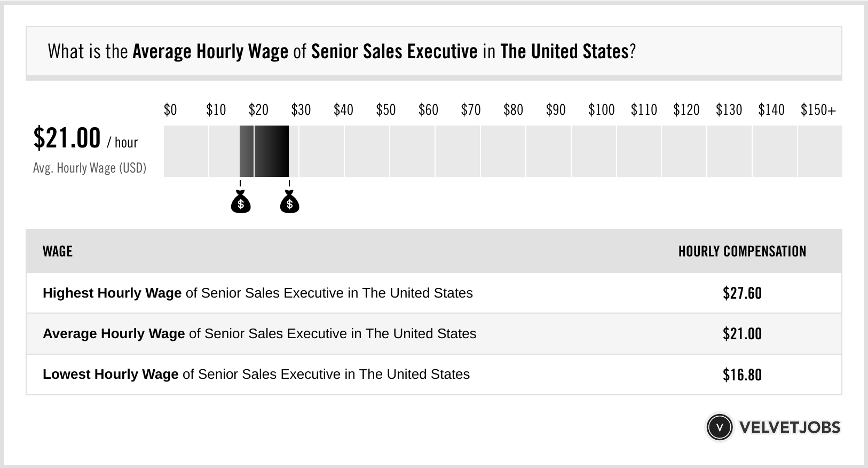The width and height of the screenshot is (868, 468).
Task: Click the VELVETJOBS brand text
Action: (x=790, y=427)
